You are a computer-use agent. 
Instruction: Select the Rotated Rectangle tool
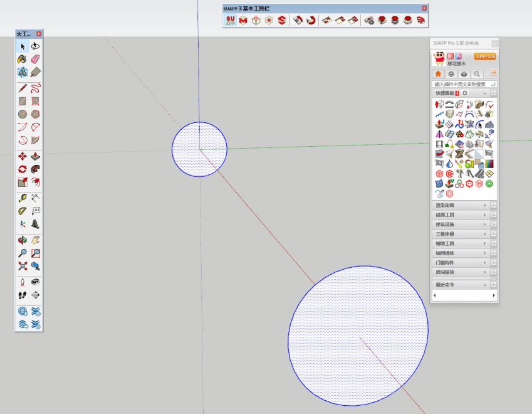point(35,101)
